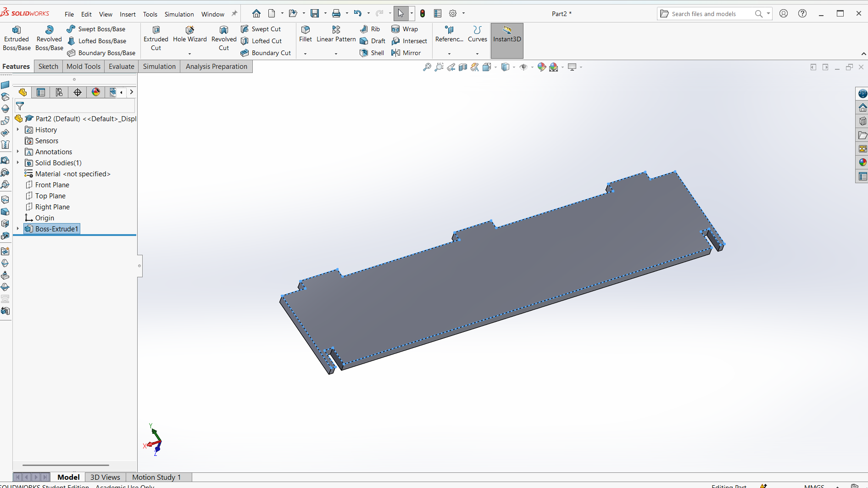The width and height of the screenshot is (868, 488).
Task: Select the Draft tool
Action: click(x=373, y=41)
